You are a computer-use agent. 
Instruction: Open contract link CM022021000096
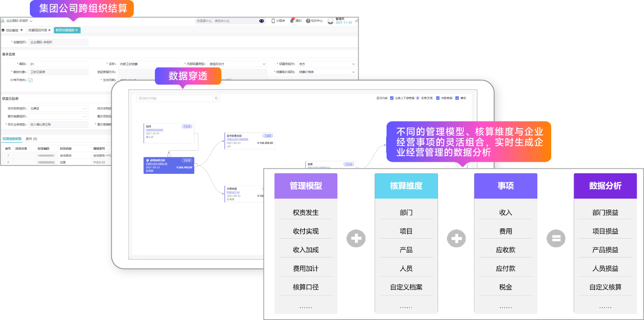point(237,139)
